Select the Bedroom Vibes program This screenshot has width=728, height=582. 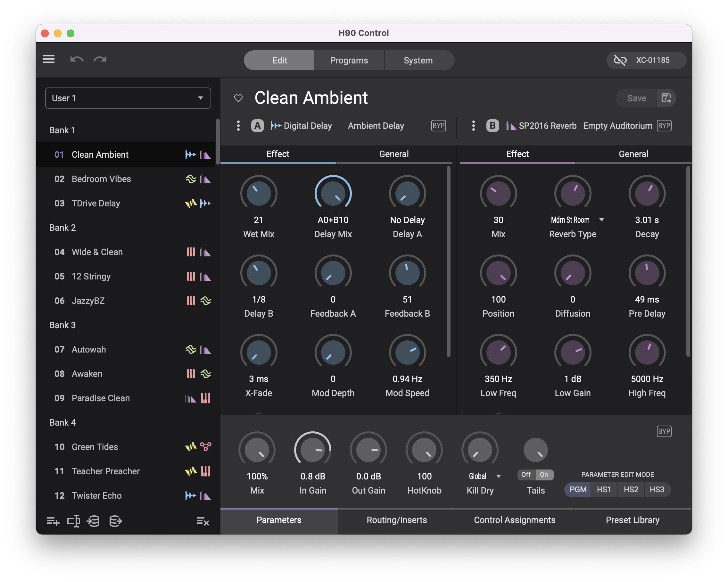coord(101,179)
